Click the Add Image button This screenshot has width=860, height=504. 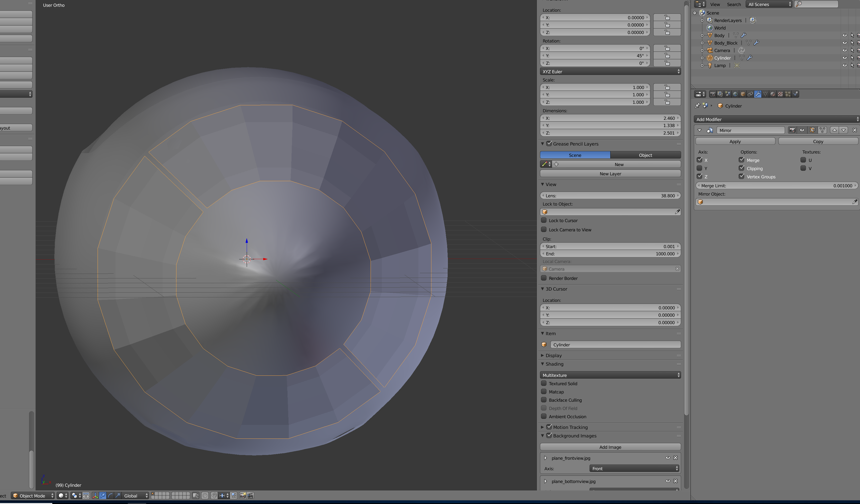[610, 447]
